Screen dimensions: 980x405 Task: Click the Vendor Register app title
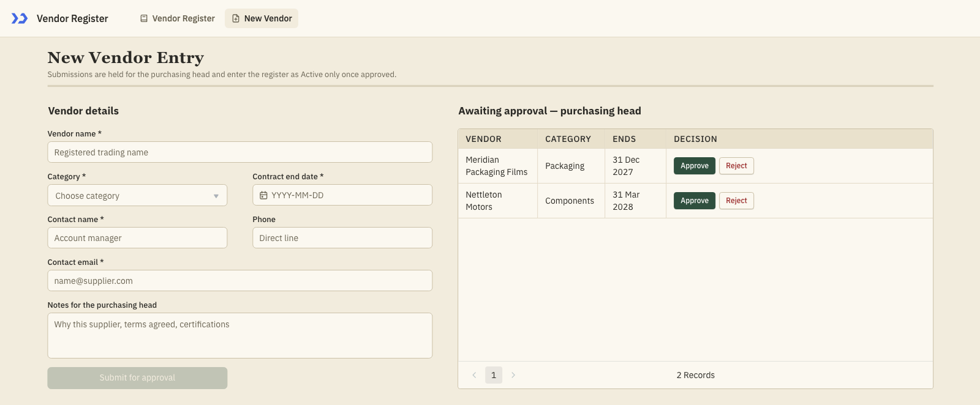click(72, 18)
